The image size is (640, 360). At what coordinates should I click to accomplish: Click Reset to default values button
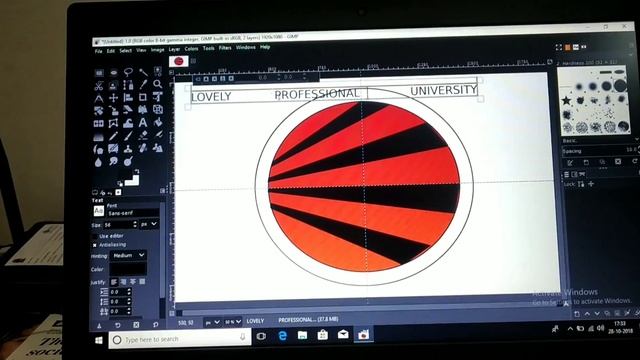pos(156,325)
